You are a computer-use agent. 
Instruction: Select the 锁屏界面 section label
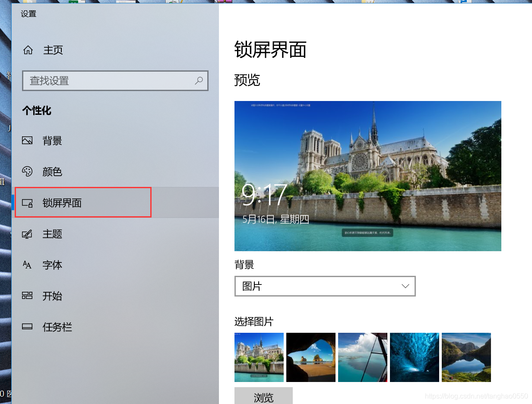[x=62, y=203]
